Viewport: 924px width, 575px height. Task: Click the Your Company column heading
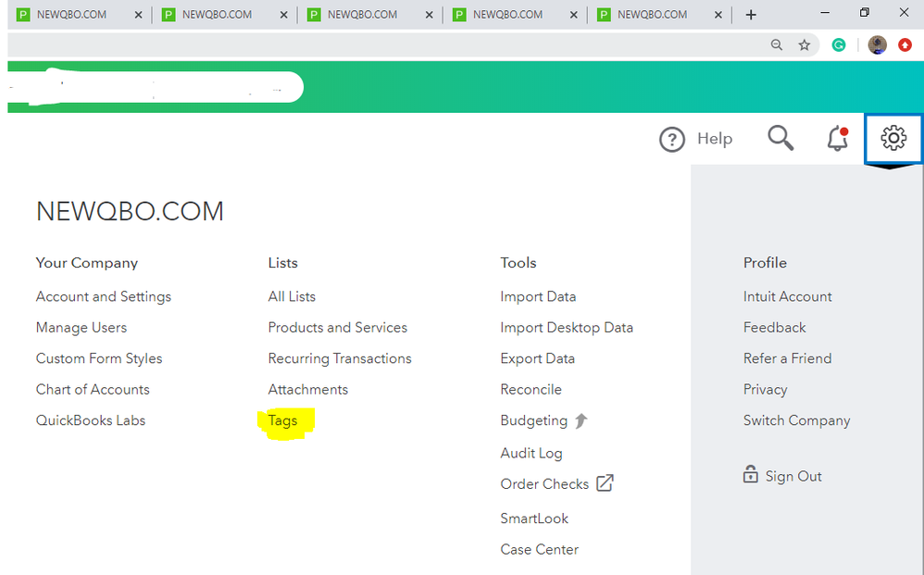click(87, 263)
